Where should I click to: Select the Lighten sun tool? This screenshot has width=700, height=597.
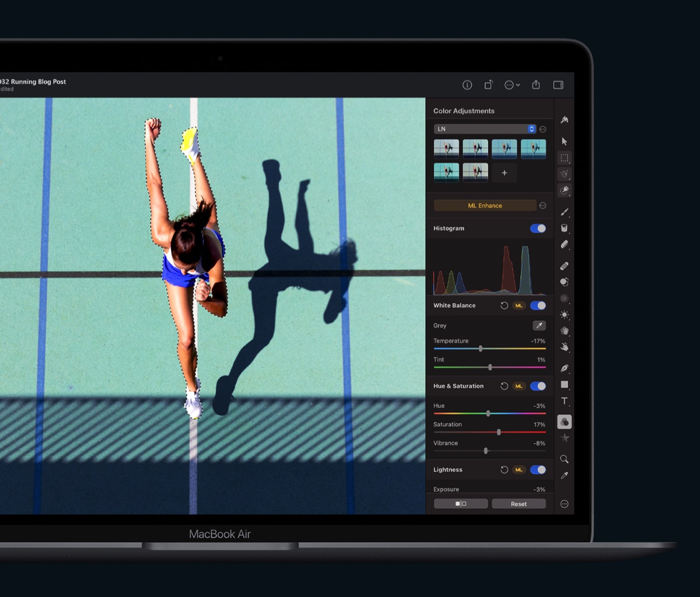(x=564, y=315)
